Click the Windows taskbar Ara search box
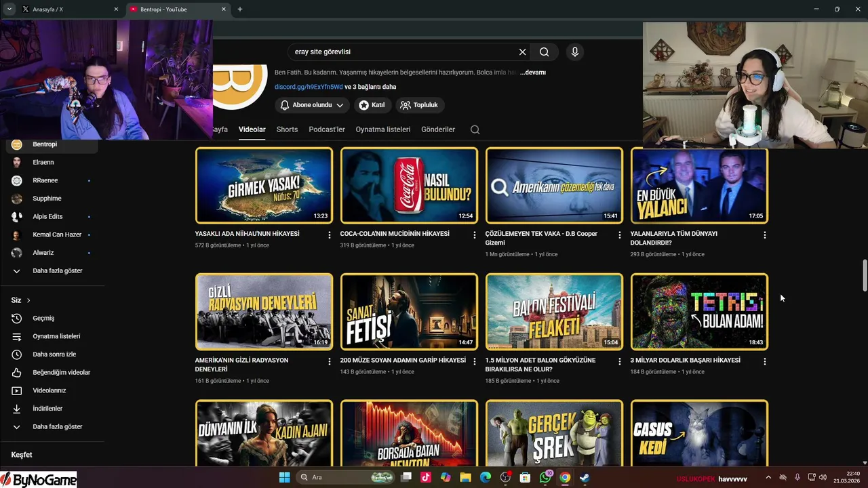The width and height of the screenshot is (868, 488). [347, 477]
